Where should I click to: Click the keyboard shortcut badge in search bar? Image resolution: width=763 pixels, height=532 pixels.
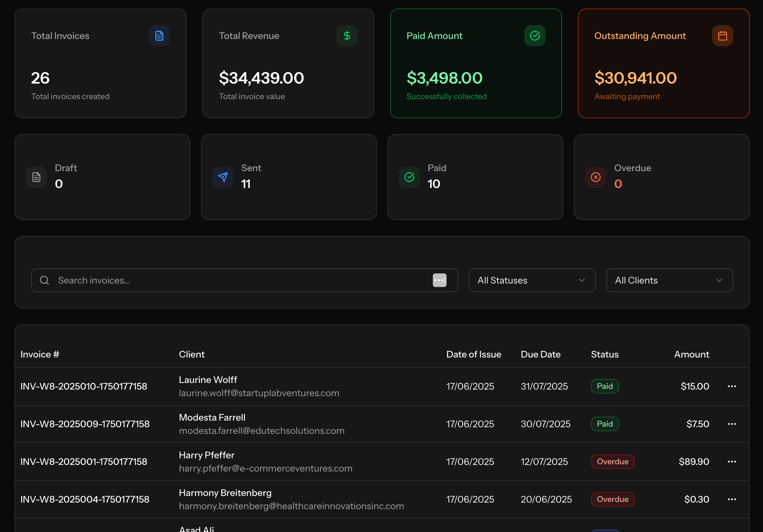tap(440, 280)
